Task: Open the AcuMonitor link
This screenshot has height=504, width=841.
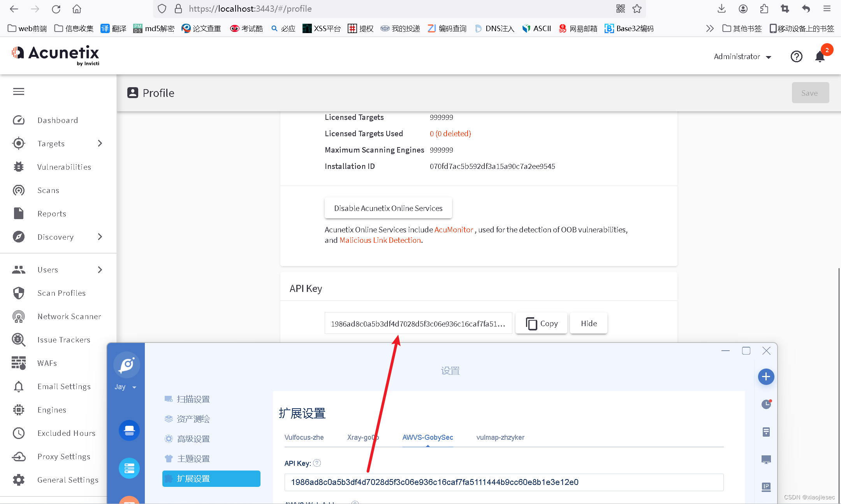Action: coord(454,230)
